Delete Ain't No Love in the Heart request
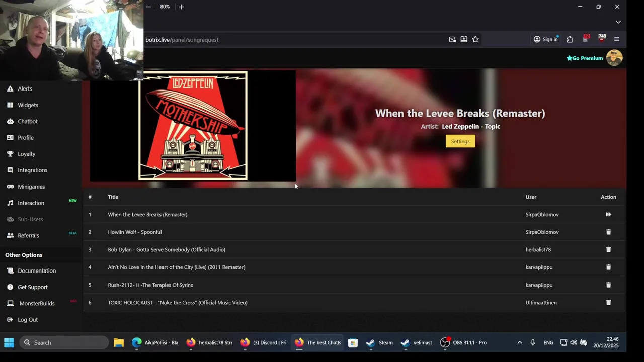 pyautogui.click(x=608, y=267)
